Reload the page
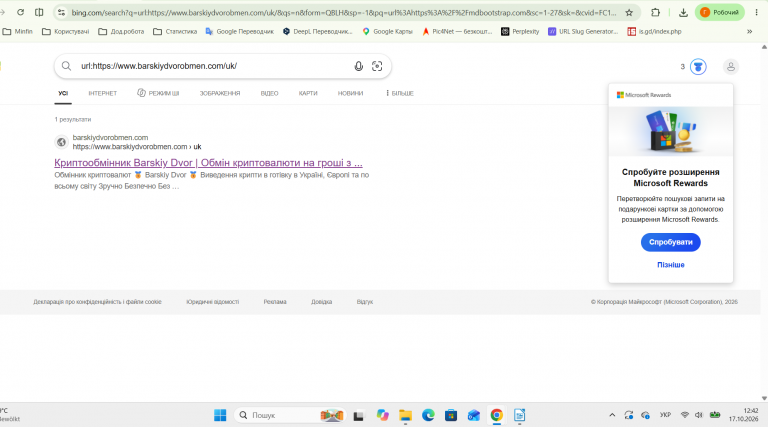This screenshot has width=768, height=427. point(21,12)
